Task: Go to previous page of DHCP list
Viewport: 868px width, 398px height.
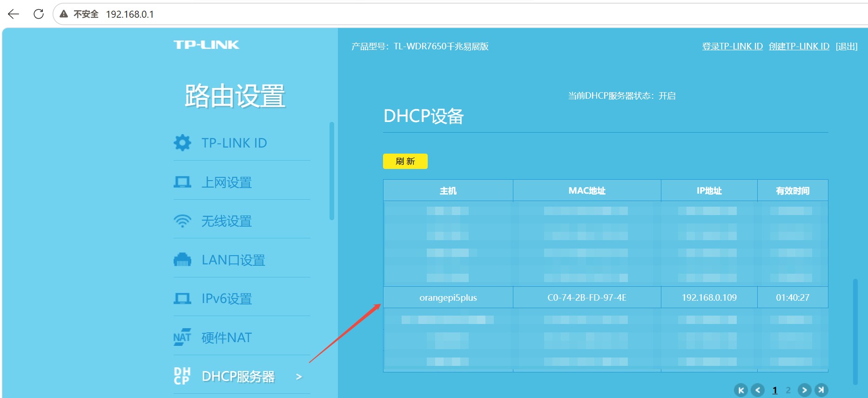Action: pyautogui.click(x=758, y=390)
